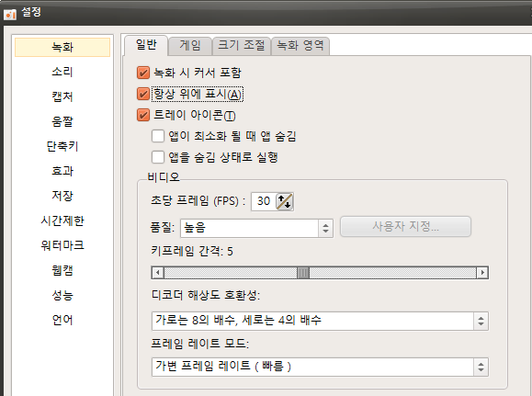Open the 품질 dropdown showing 높음

point(257,228)
